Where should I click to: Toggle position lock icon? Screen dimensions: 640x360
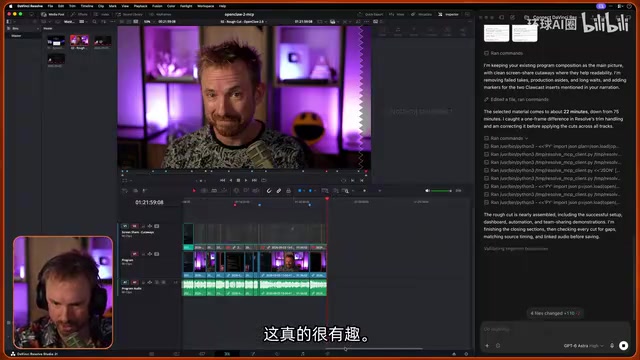pyautogui.click(x=289, y=191)
